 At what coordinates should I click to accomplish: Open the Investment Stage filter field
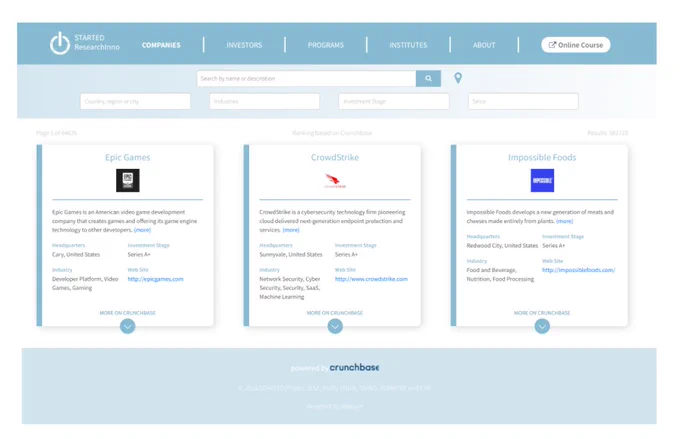[394, 101]
